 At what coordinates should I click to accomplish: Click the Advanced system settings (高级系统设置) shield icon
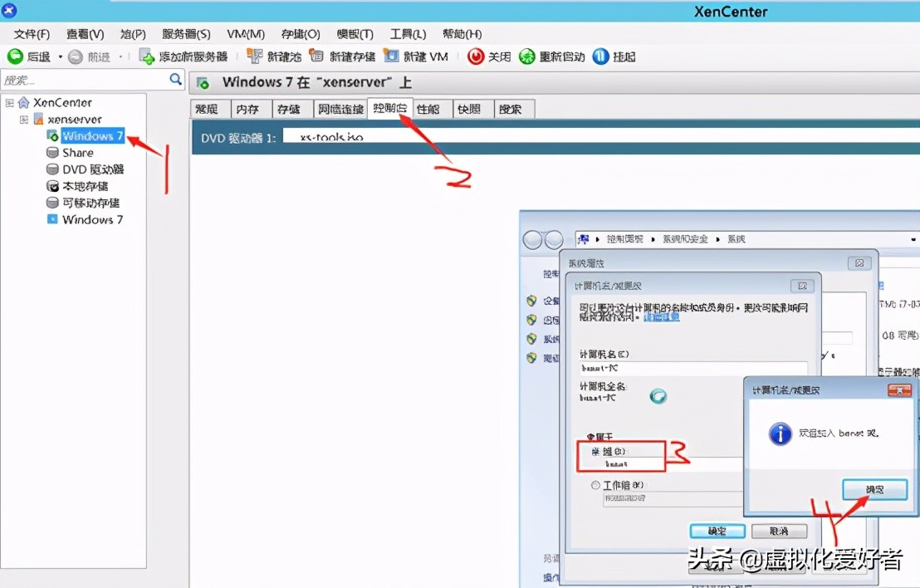pos(531,358)
